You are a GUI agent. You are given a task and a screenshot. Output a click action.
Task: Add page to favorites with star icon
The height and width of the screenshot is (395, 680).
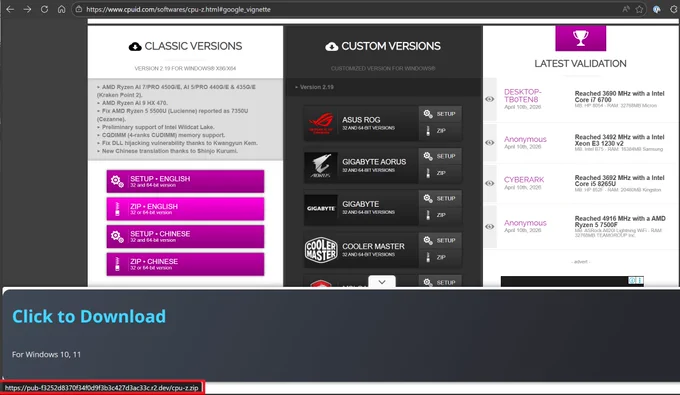(639, 9)
